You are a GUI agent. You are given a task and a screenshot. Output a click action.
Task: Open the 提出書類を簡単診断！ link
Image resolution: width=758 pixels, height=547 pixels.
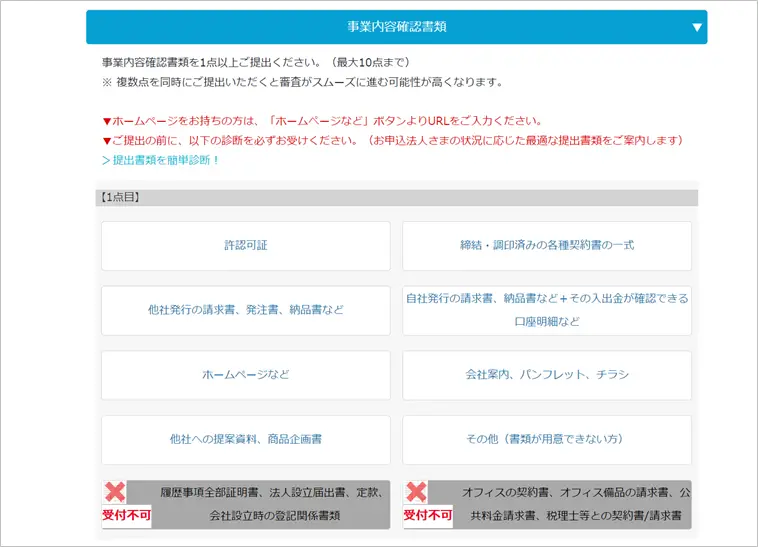[161, 160]
